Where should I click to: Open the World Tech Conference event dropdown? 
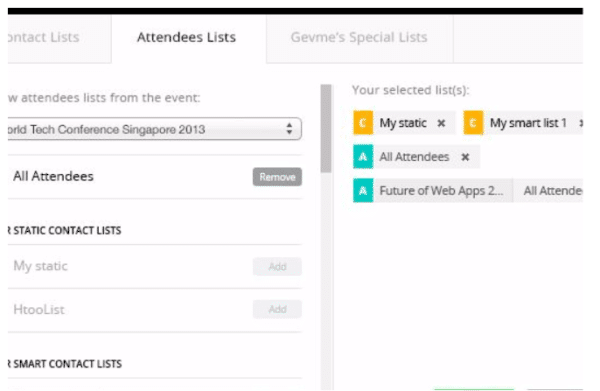click(154, 129)
